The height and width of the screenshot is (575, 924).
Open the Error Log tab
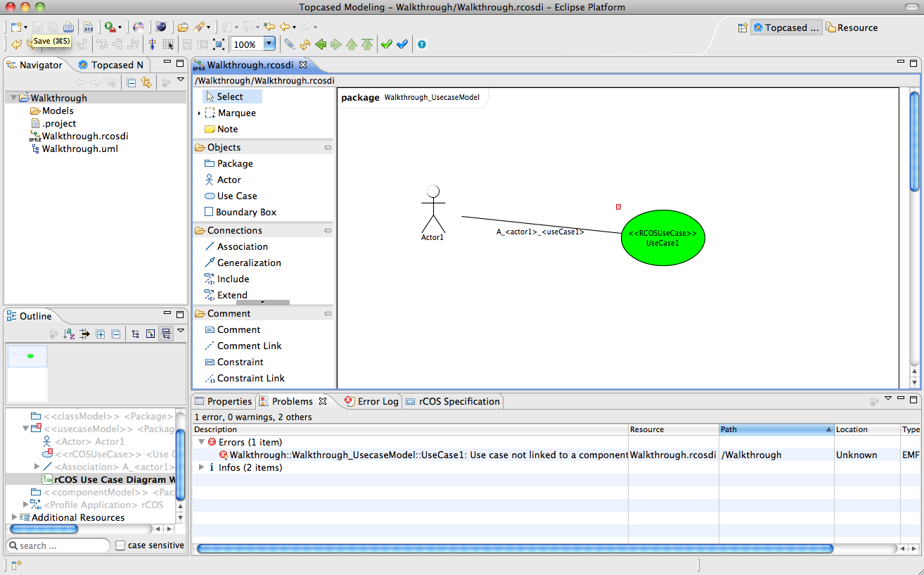pos(371,401)
